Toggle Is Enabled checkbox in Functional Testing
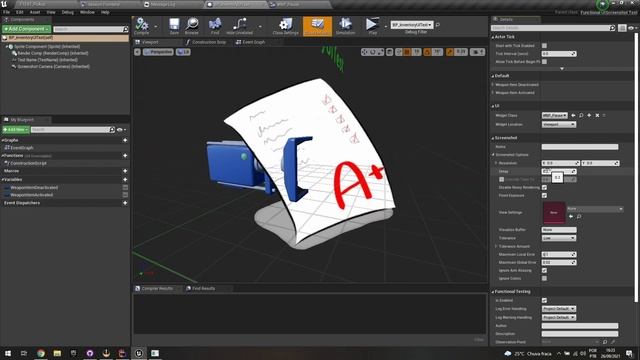The width and height of the screenshot is (640, 360). [544, 300]
